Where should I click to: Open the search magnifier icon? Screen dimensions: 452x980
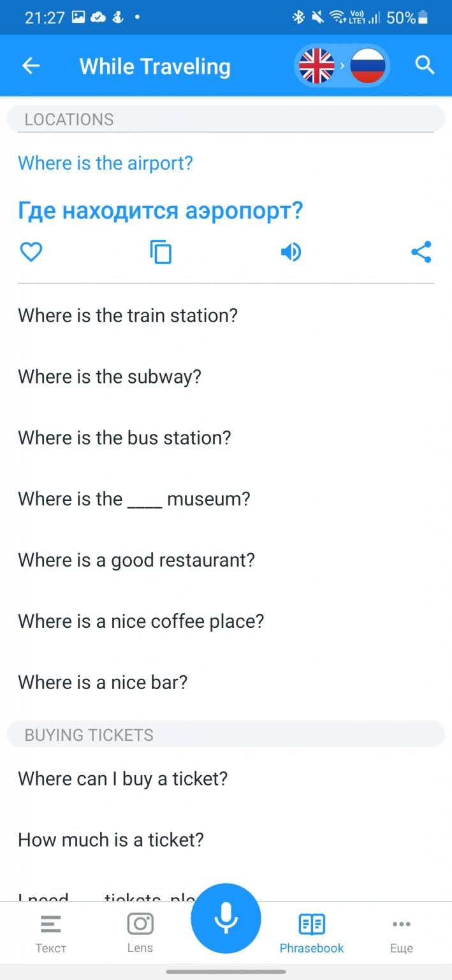point(425,65)
